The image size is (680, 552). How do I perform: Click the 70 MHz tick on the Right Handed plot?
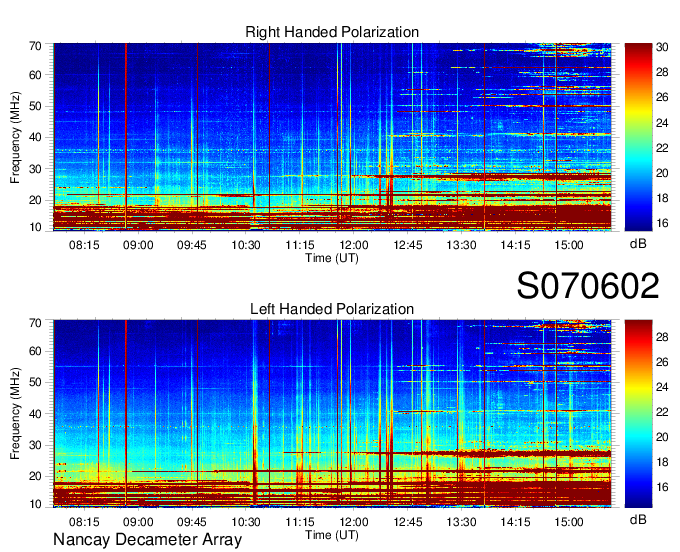pos(35,46)
